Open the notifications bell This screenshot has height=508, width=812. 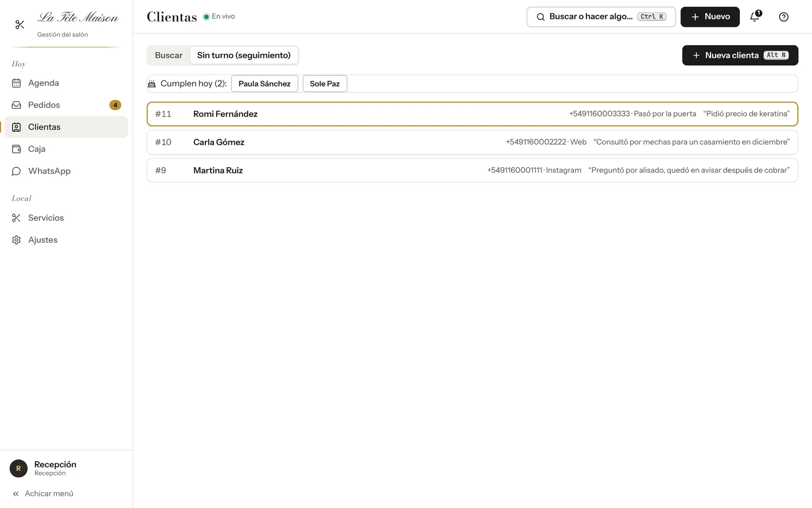pyautogui.click(x=755, y=17)
